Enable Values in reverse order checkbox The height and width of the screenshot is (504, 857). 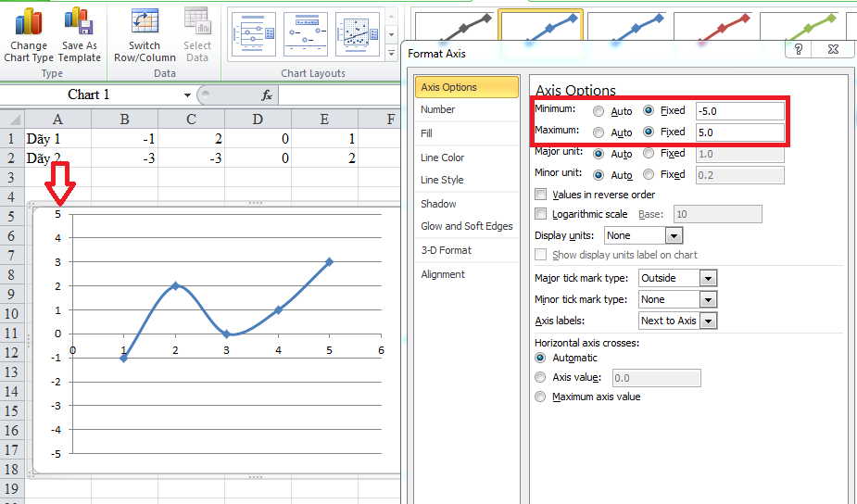click(541, 195)
